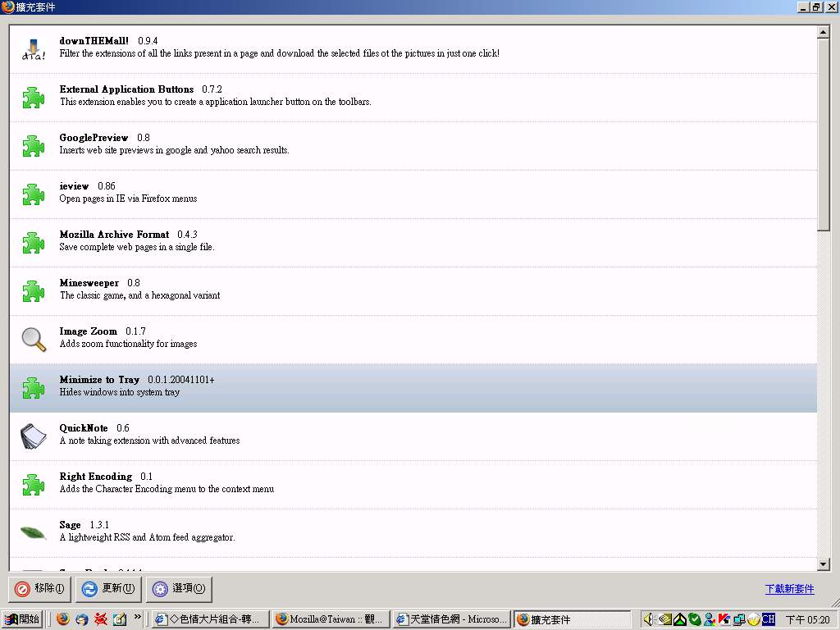
Task: Launch Thunderbird from the Quick Launch bar
Action: (x=81, y=619)
